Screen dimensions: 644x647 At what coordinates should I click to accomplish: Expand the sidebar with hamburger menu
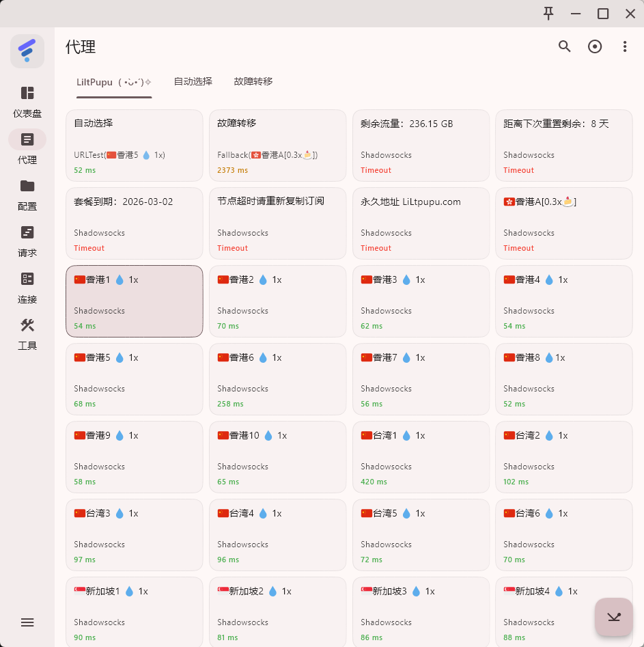pyautogui.click(x=27, y=622)
